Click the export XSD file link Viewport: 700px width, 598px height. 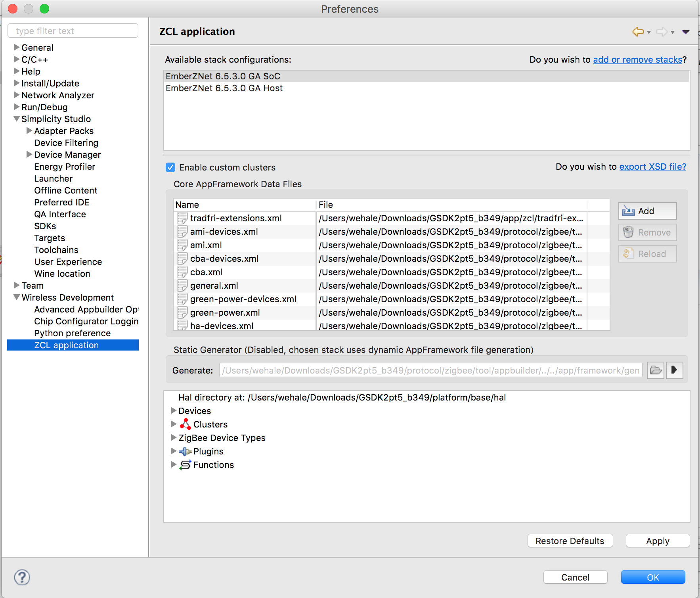point(652,167)
